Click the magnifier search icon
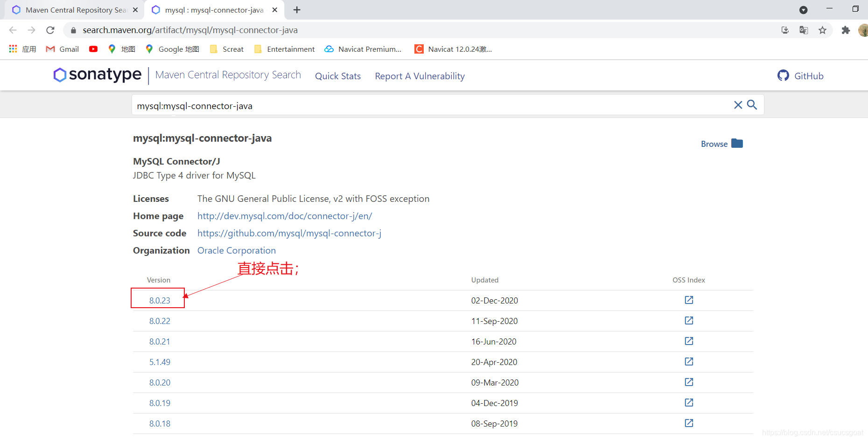The height and width of the screenshot is (441, 868). (x=752, y=105)
